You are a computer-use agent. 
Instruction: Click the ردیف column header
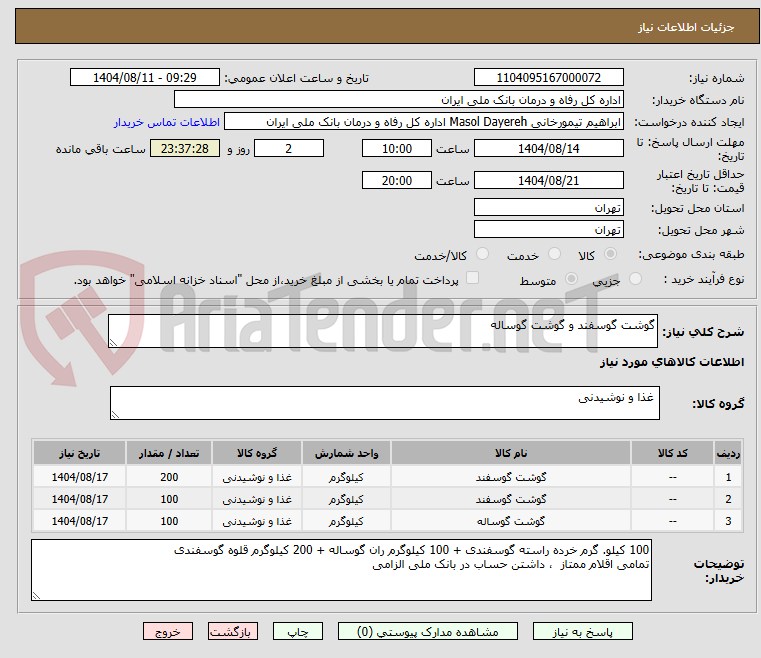coord(728,453)
